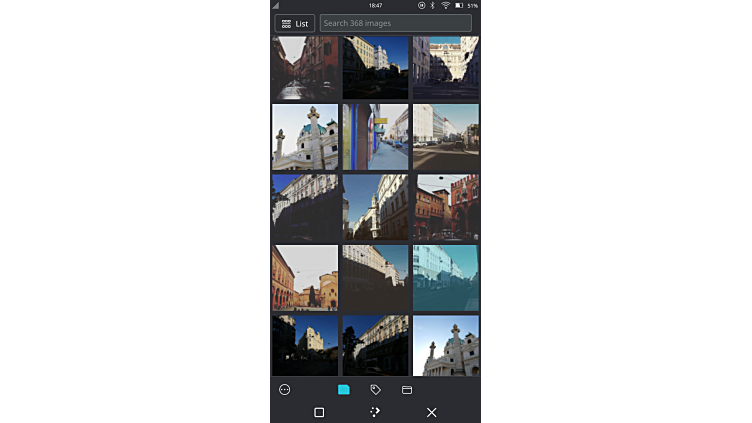Open the three-dot more options menu
Viewport: 752px width, 423px height.
tap(285, 390)
